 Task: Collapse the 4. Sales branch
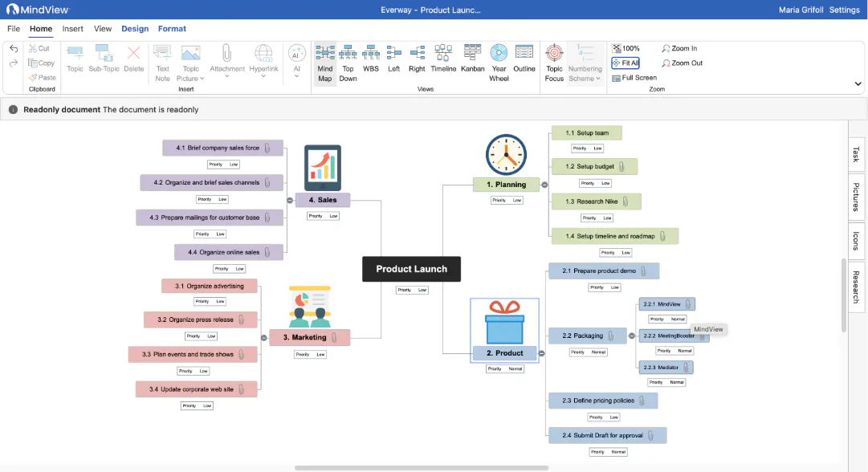point(290,201)
